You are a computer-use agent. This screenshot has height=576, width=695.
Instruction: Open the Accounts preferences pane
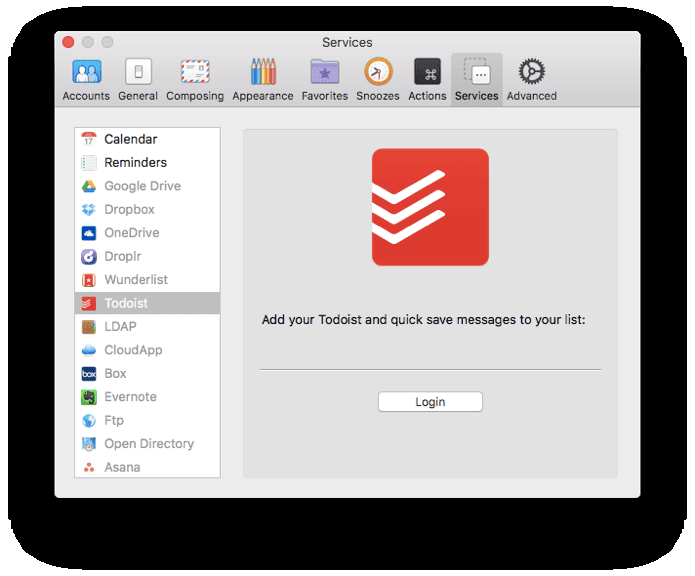tap(86, 80)
